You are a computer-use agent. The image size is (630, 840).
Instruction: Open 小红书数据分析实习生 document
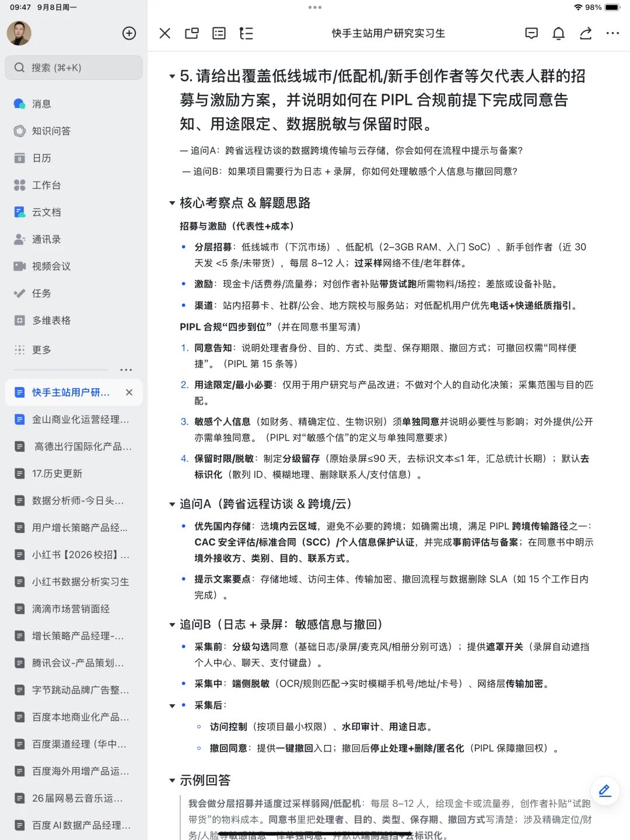coord(73,582)
